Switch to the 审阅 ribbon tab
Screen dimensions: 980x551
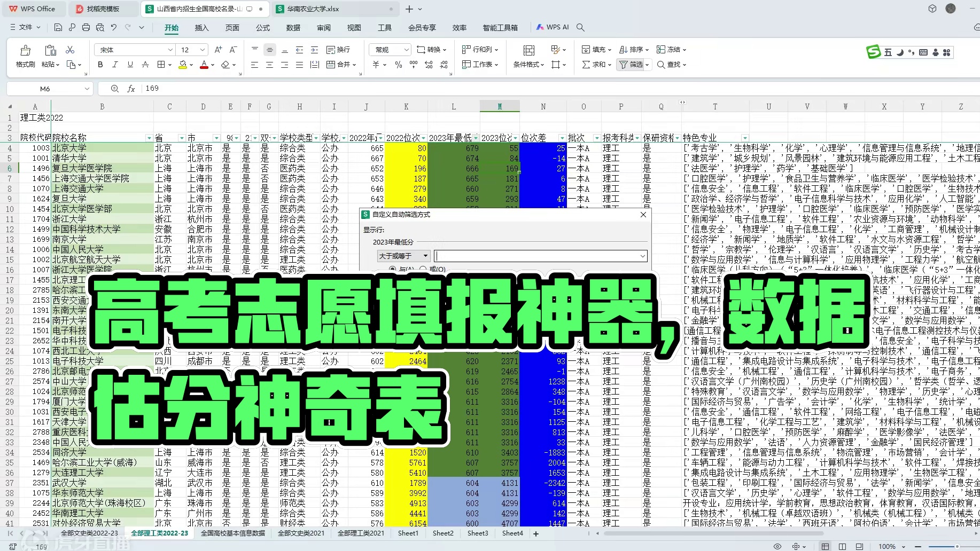tap(324, 27)
